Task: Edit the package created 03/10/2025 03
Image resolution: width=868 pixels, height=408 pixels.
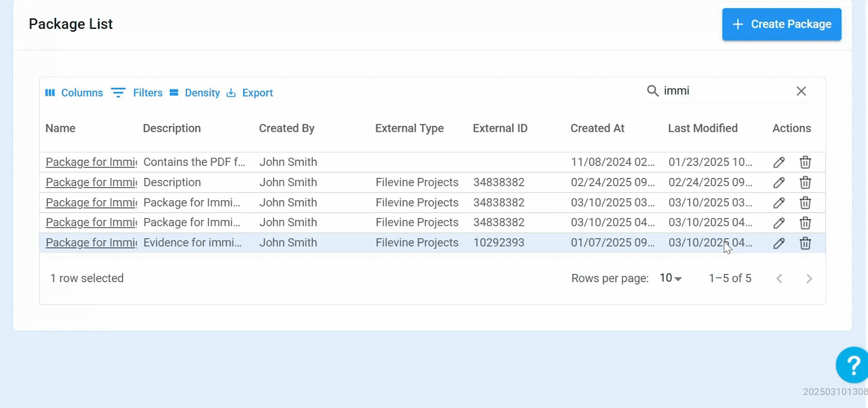Action: tap(779, 202)
